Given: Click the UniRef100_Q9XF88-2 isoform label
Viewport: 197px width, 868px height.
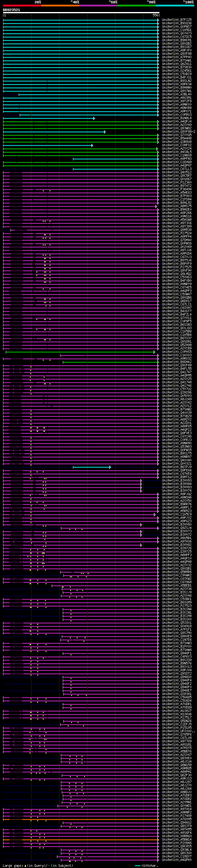Looking at the screenshot, I should point(179,131).
